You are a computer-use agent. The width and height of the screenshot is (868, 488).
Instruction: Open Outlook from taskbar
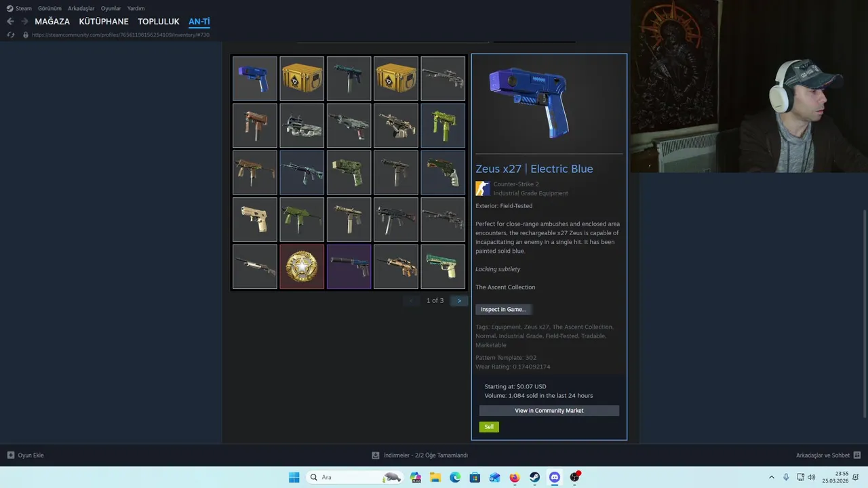[x=495, y=477]
